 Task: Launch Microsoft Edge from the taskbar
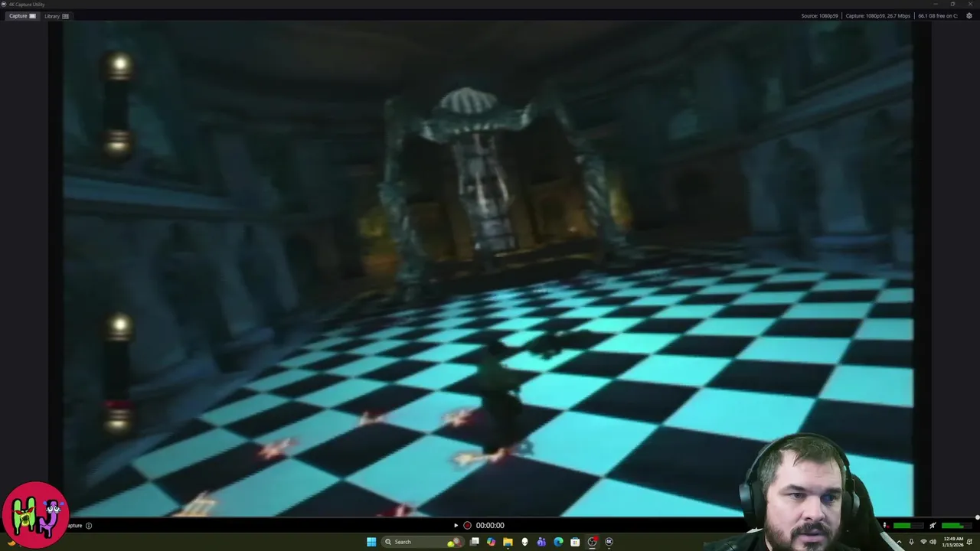[x=558, y=542]
